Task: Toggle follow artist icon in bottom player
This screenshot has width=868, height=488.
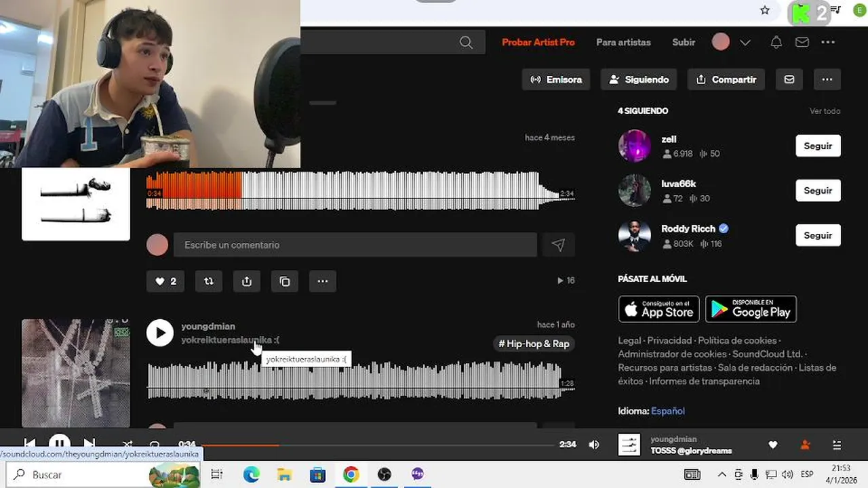Action: click(x=805, y=445)
